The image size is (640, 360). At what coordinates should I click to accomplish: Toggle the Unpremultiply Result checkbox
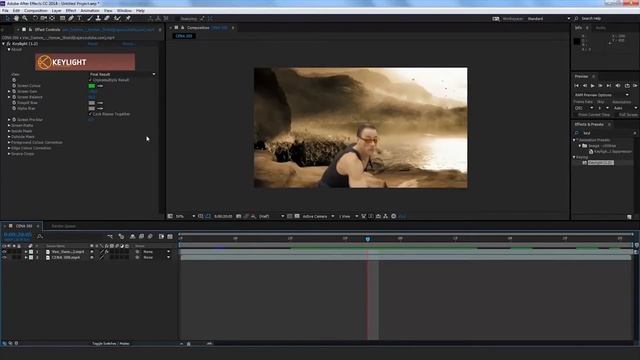[x=90, y=80]
